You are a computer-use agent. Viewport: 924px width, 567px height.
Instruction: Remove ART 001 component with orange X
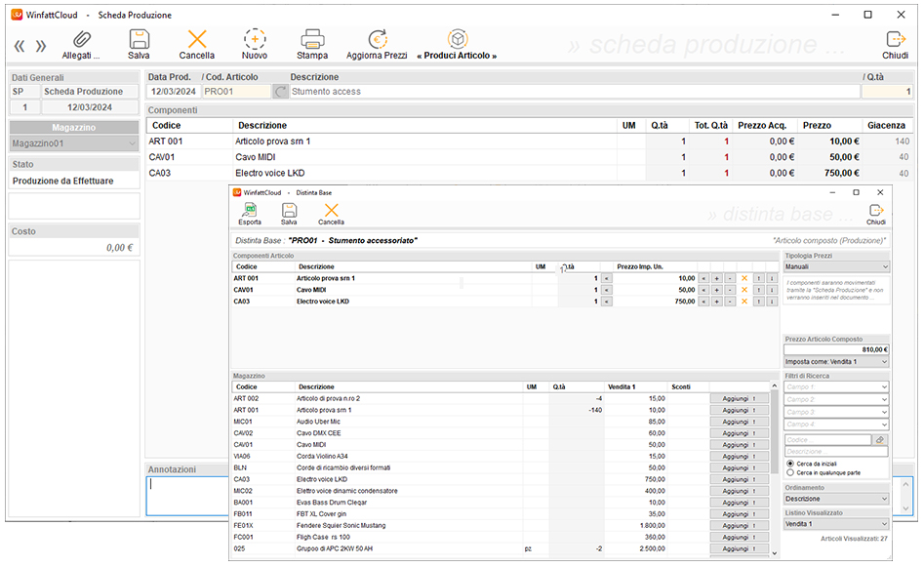744,278
